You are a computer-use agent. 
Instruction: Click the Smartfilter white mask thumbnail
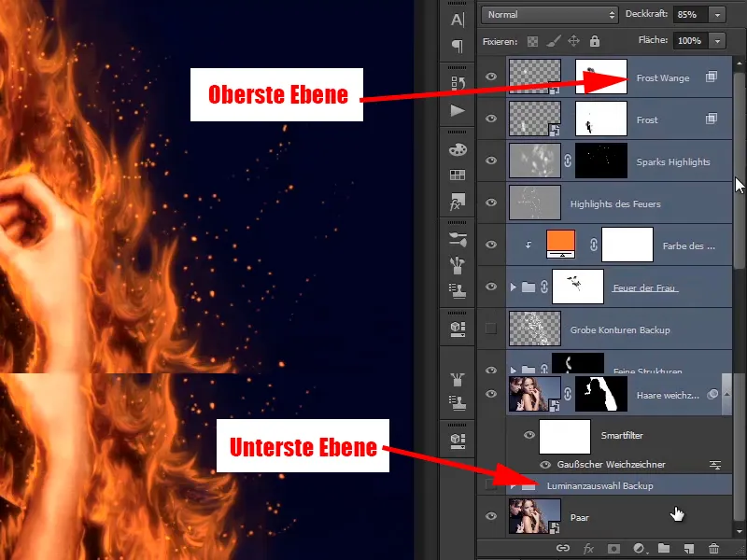(x=565, y=437)
